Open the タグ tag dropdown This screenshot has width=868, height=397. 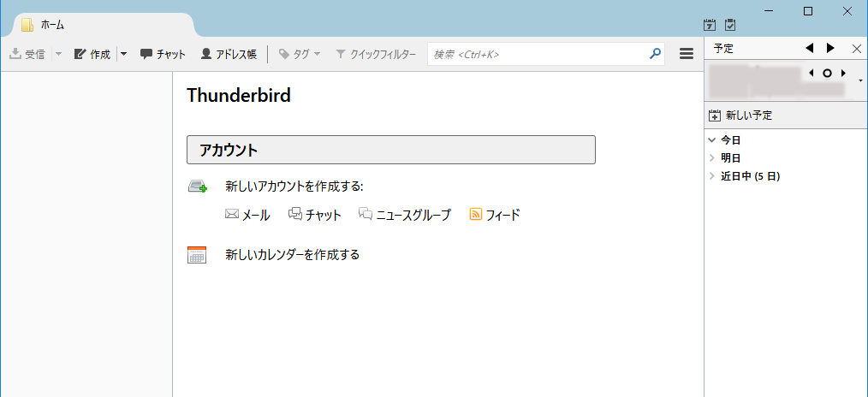(x=300, y=54)
